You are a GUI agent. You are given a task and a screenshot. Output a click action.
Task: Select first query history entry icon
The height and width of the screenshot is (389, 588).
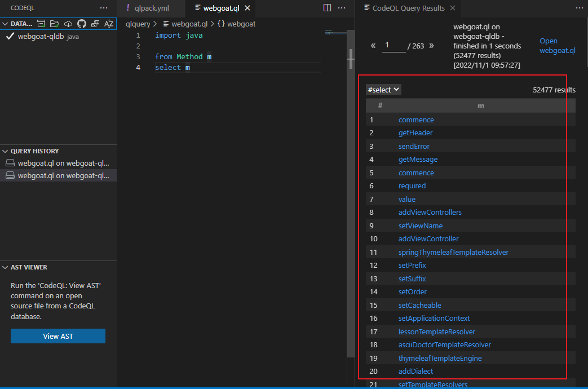pos(10,163)
